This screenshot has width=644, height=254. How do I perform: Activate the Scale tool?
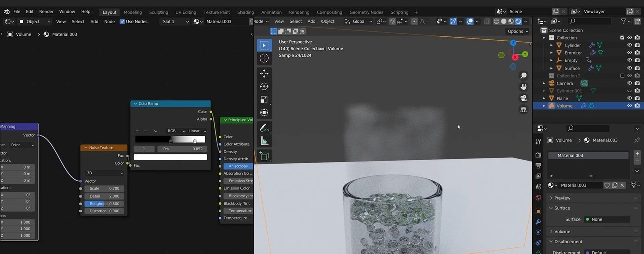pos(264,99)
